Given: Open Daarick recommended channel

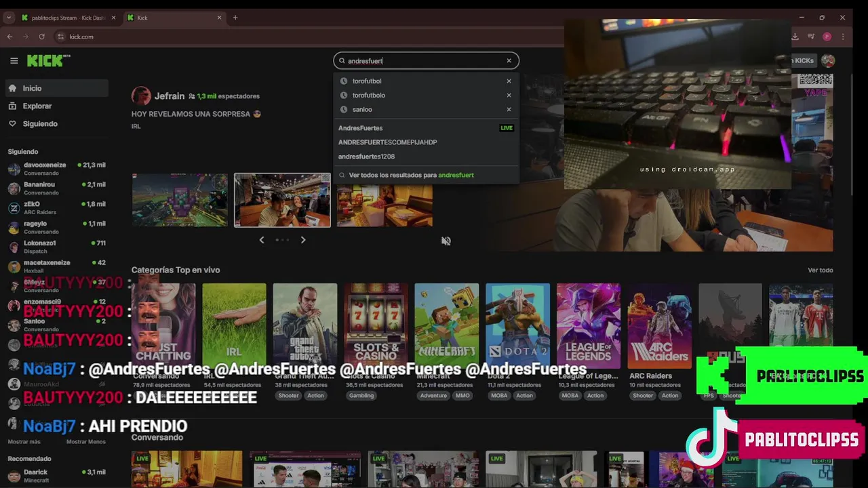Looking at the screenshot, I should [57, 476].
